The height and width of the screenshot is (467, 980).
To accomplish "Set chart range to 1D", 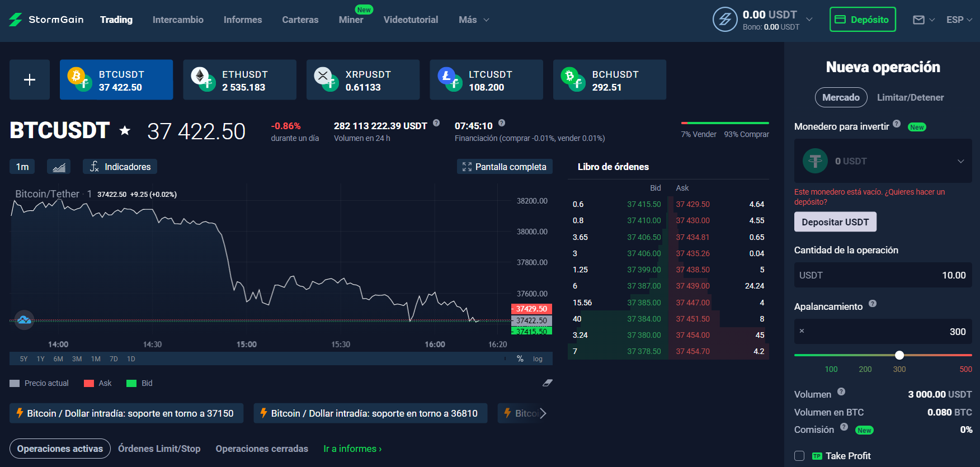I will point(131,359).
